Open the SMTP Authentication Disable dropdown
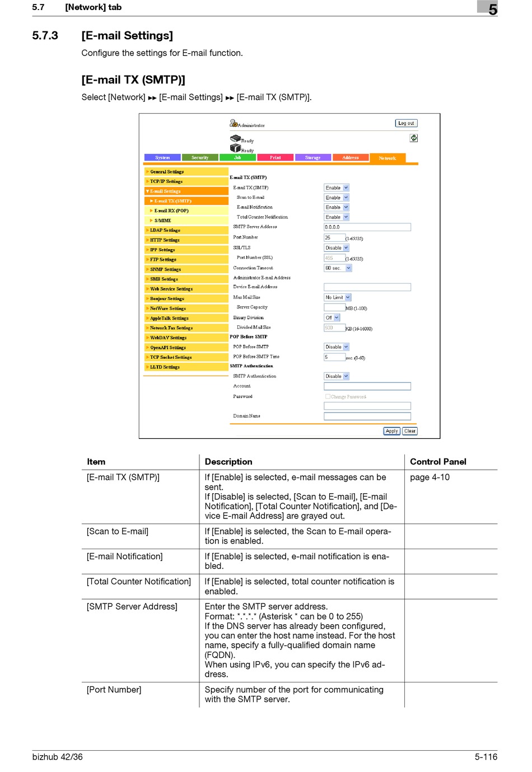This screenshot has width=532, height=772. tap(337, 376)
